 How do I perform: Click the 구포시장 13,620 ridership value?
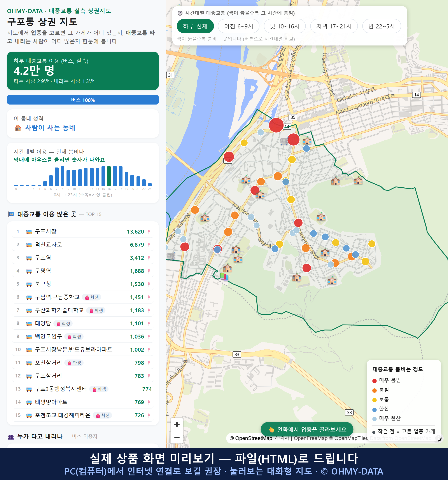135,232
